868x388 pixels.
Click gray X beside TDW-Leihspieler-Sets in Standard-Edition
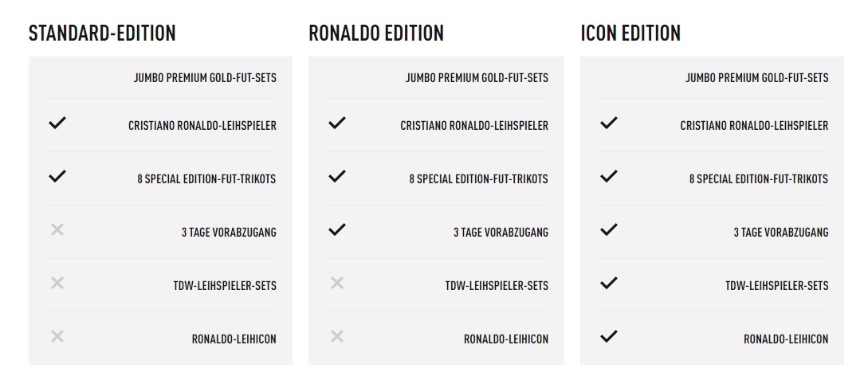pyautogui.click(x=57, y=283)
